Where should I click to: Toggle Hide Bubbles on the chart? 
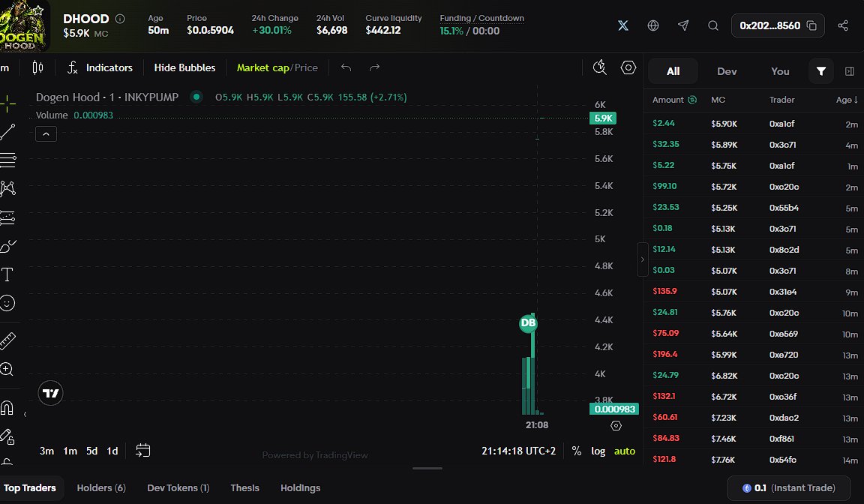click(184, 67)
